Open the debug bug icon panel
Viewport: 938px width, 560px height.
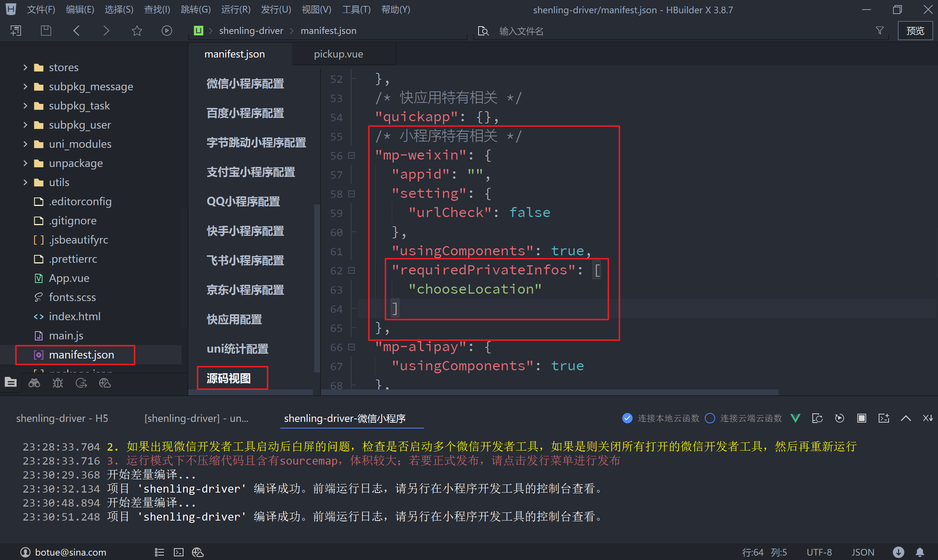tap(58, 383)
